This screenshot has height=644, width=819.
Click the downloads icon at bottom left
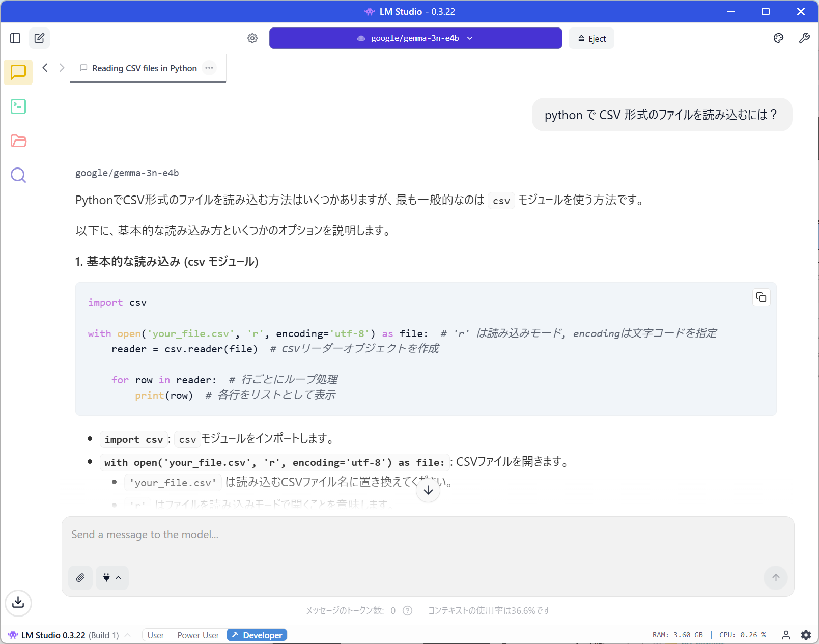pos(18,602)
